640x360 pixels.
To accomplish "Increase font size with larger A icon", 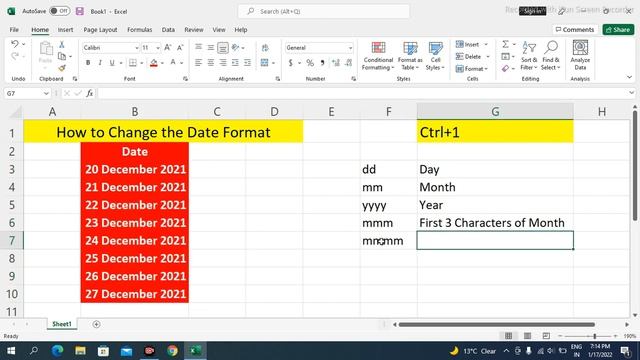I will [168, 48].
